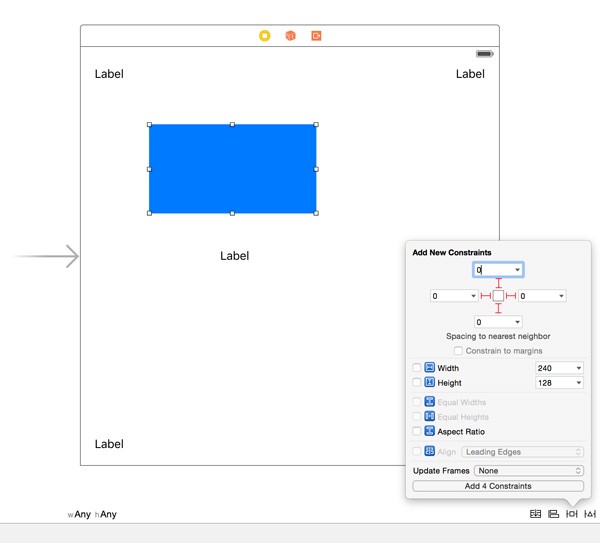Click the top-middle resize handle of blue view
This screenshot has height=543, width=600.
click(232, 124)
